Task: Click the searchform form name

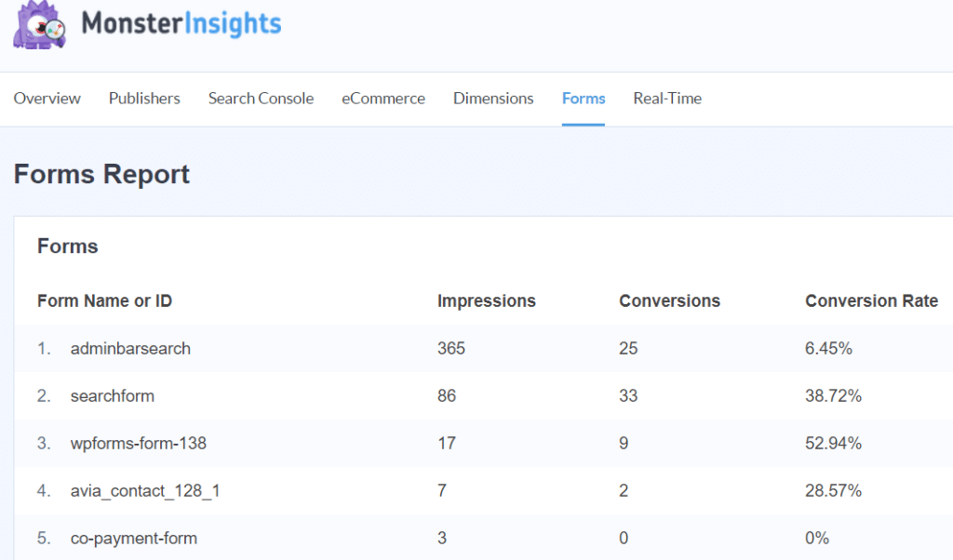Action: tap(113, 396)
